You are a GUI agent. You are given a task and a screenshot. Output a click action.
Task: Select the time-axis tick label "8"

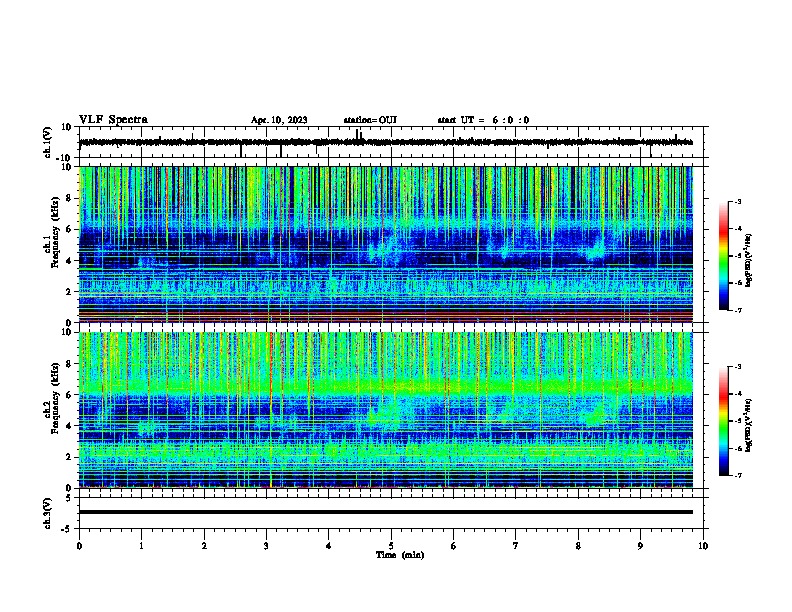(x=578, y=546)
